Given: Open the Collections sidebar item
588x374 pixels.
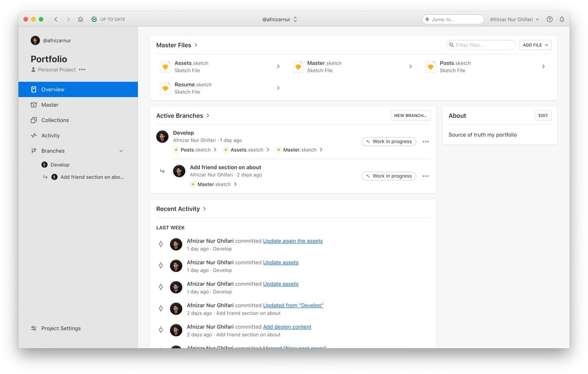Looking at the screenshot, I should point(55,120).
